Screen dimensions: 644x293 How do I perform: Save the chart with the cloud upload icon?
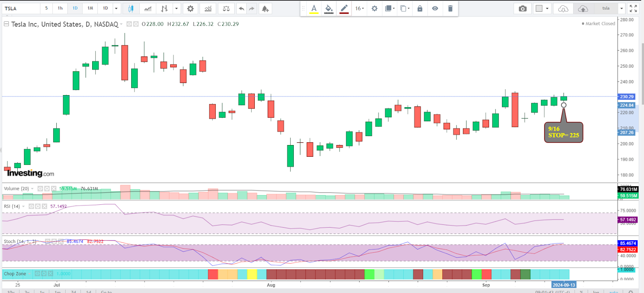[x=583, y=8]
